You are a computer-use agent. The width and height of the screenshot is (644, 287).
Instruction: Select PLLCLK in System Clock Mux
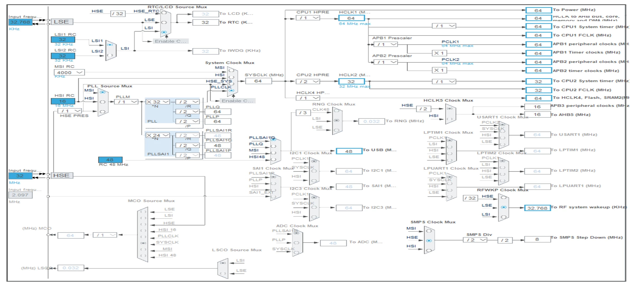(231, 90)
